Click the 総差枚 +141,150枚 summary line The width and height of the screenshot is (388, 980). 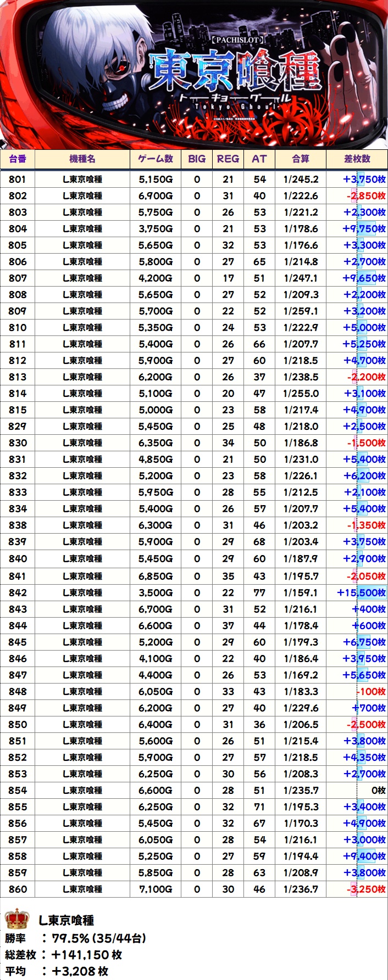(x=63, y=955)
